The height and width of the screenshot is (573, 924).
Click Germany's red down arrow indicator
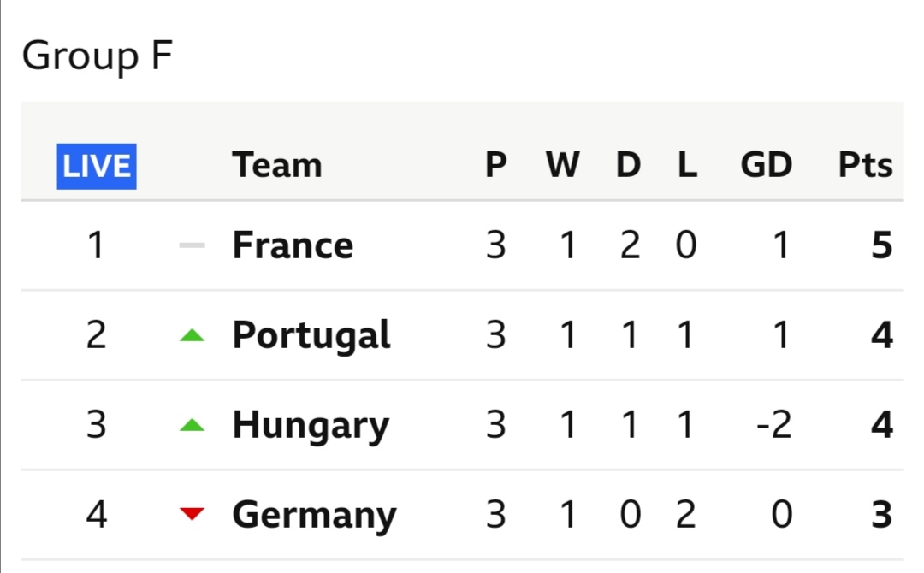pyautogui.click(x=192, y=513)
